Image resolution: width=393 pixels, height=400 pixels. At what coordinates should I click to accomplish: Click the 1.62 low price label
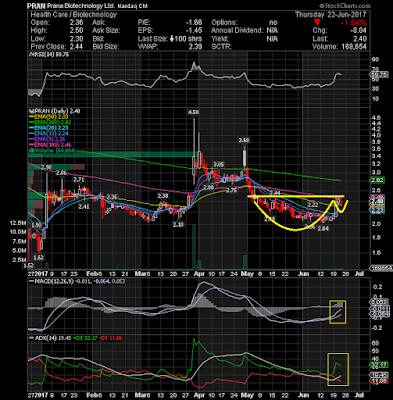(39, 257)
